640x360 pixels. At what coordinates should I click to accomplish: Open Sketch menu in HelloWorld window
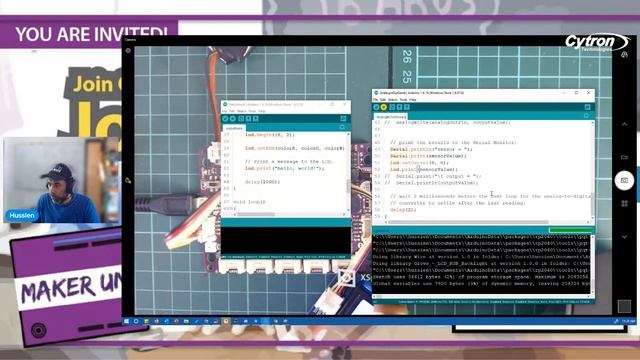[242, 111]
